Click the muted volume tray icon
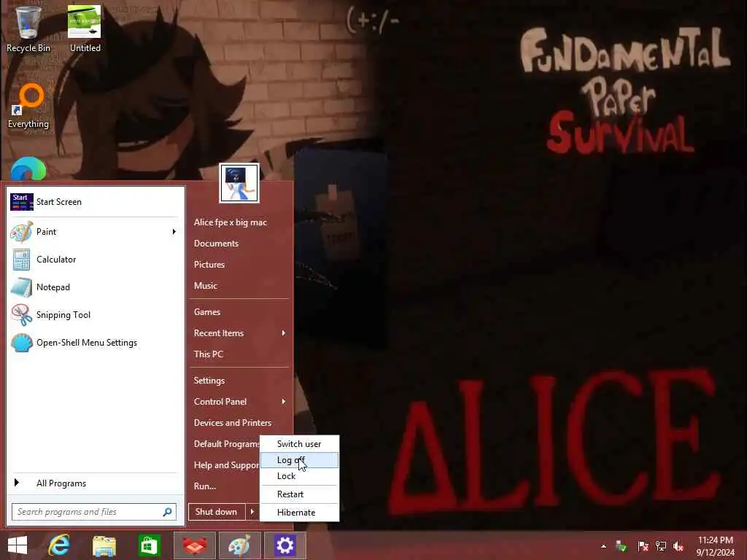 (678, 545)
